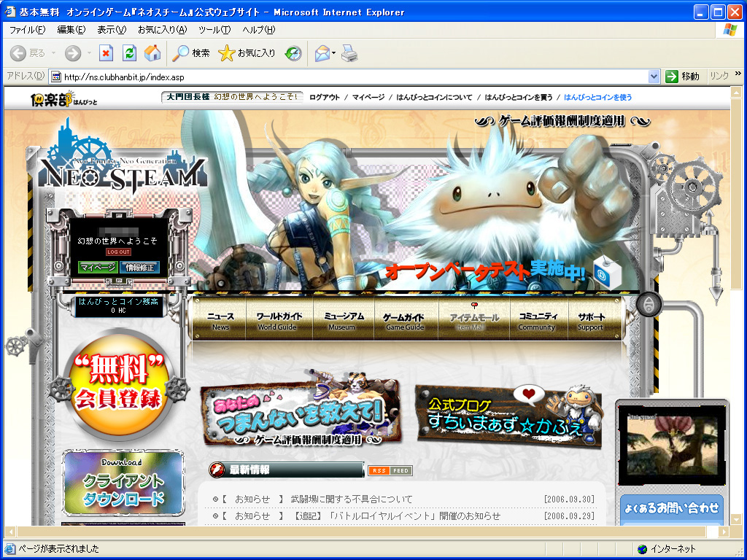Print the page with the printer icon

349,53
